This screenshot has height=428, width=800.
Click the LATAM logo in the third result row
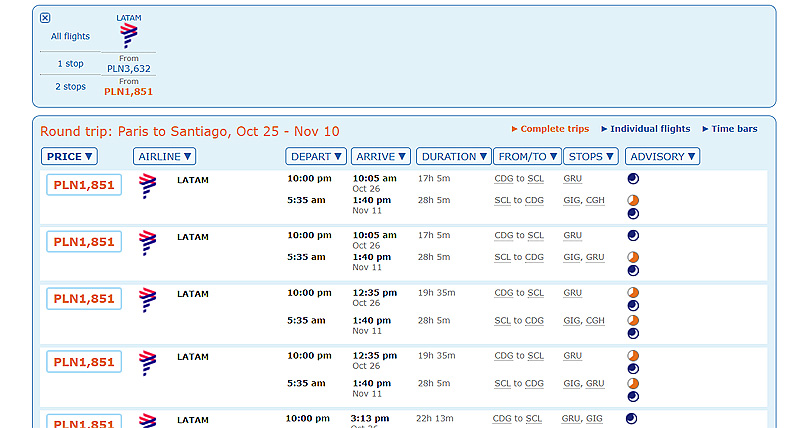tap(147, 300)
